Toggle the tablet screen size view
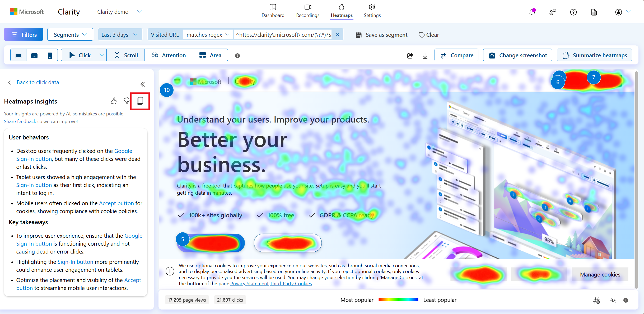 (35, 55)
